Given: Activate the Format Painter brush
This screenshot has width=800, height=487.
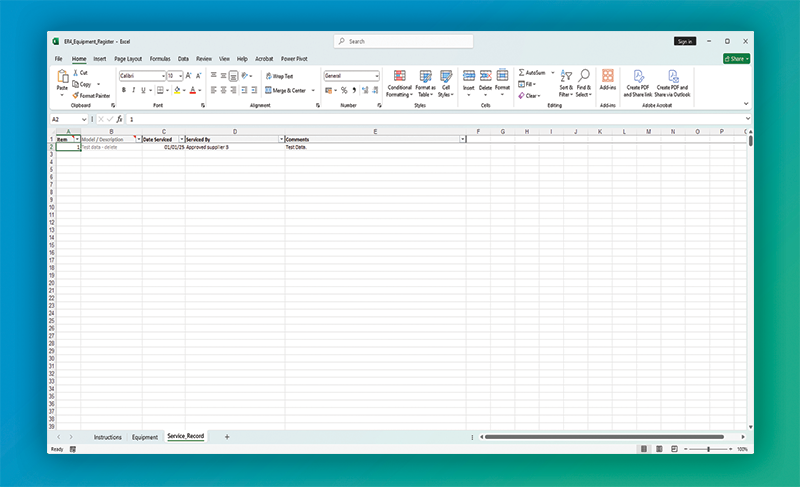Looking at the screenshot, I should pos(76,95).
